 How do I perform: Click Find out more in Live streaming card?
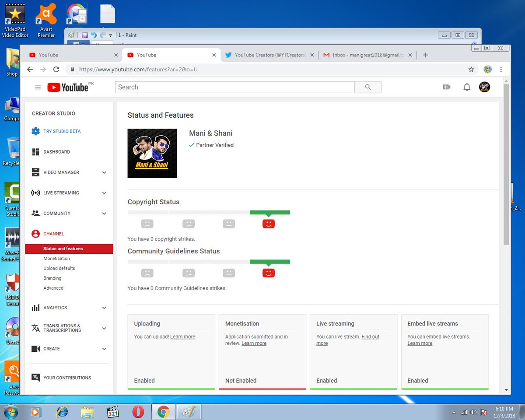tap(348, 340)
